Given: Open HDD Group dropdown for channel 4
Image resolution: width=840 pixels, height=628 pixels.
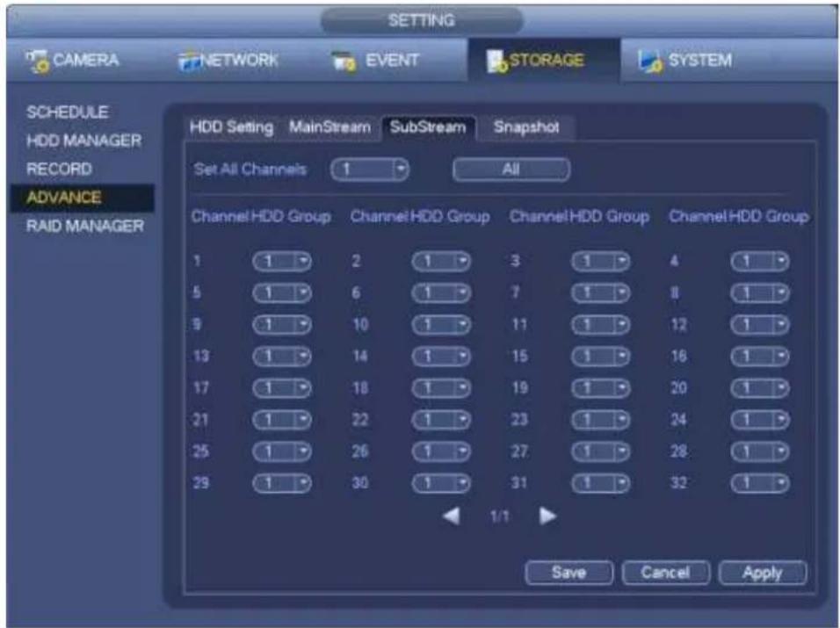Looking at the screenshot, I should 760,261.
